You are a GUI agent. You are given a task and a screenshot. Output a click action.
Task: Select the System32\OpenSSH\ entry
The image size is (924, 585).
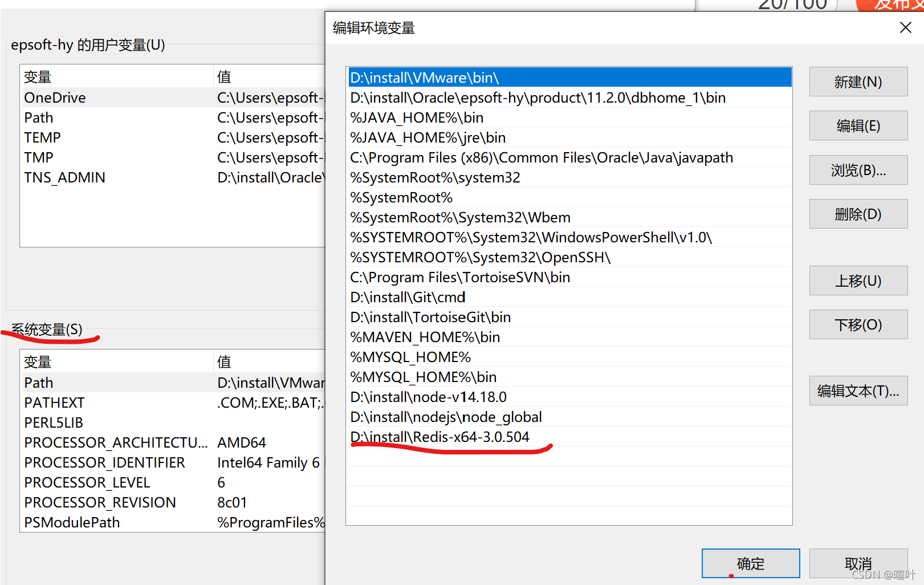click(x=569, y=257)
